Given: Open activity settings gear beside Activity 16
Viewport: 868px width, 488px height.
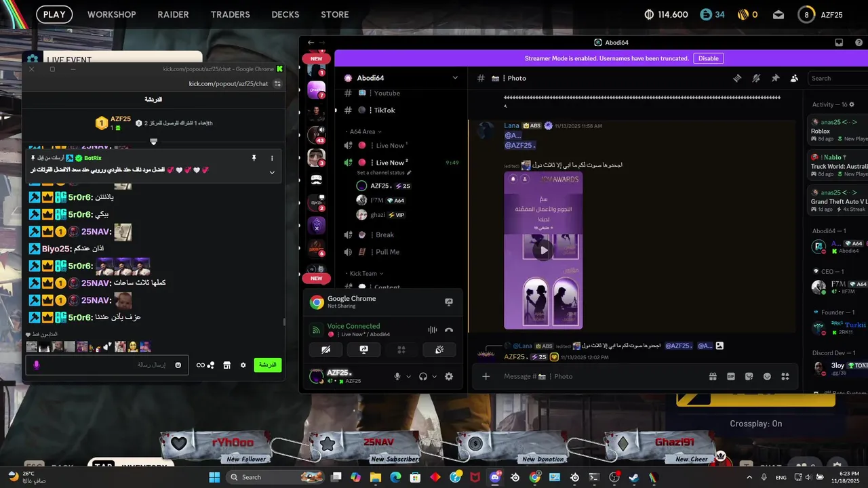Looking at the screenshot, I should [852, 104].
